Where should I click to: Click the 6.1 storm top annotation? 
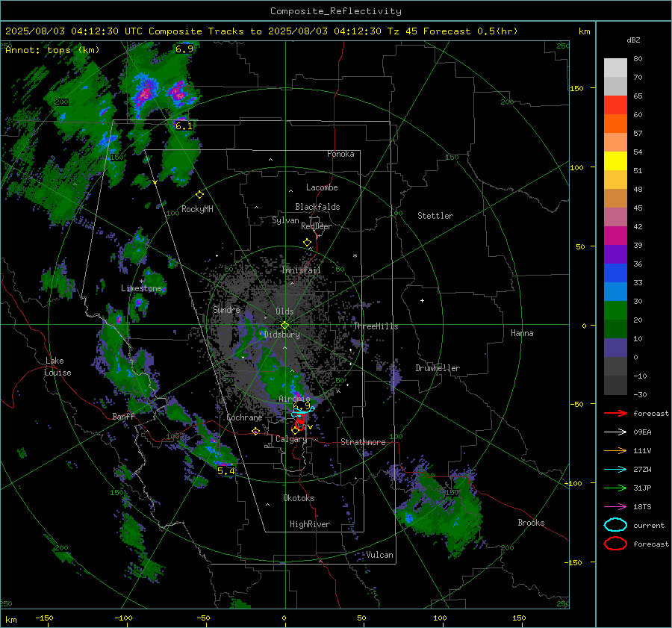click(184, 126)
